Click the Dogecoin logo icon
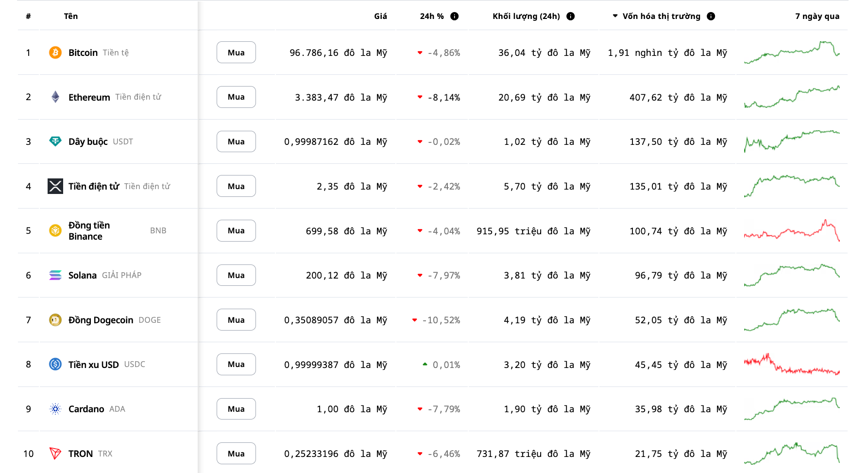The width and height of the screenshot is (868, 473). click(x=55, y=320)
